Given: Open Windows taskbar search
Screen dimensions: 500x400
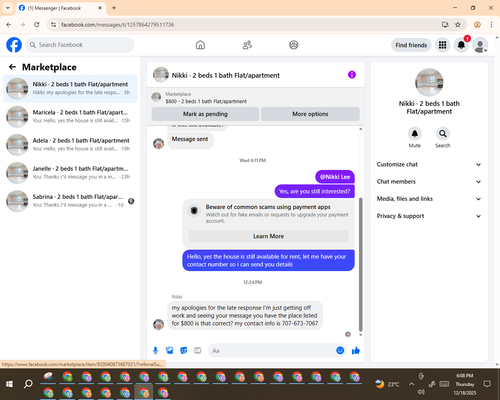Looking at the screenshot, I should pyautogui.click(x=28, y=384).
